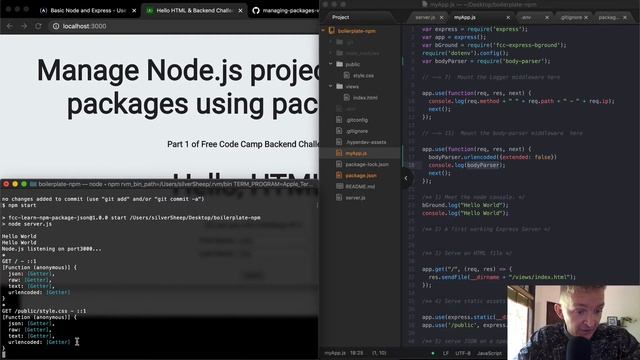Click the myApp.js file icon
The height and width of the screenshot is (360, 640).
pyautogui.click(x=339, y=153)
